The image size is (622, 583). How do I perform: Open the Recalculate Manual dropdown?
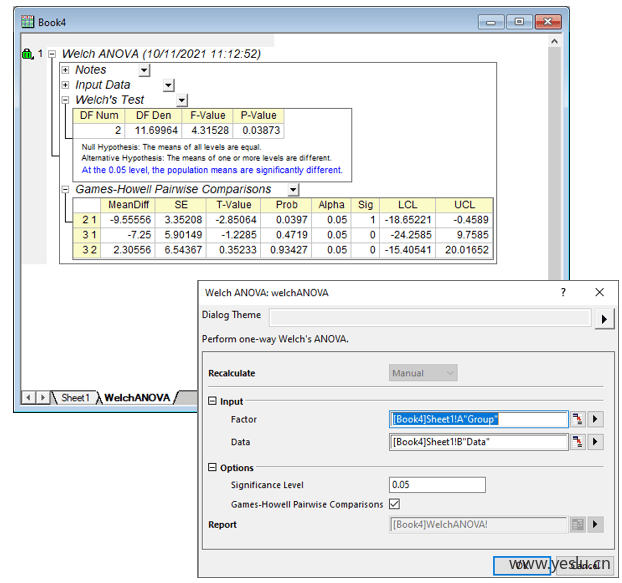point(423,373)
